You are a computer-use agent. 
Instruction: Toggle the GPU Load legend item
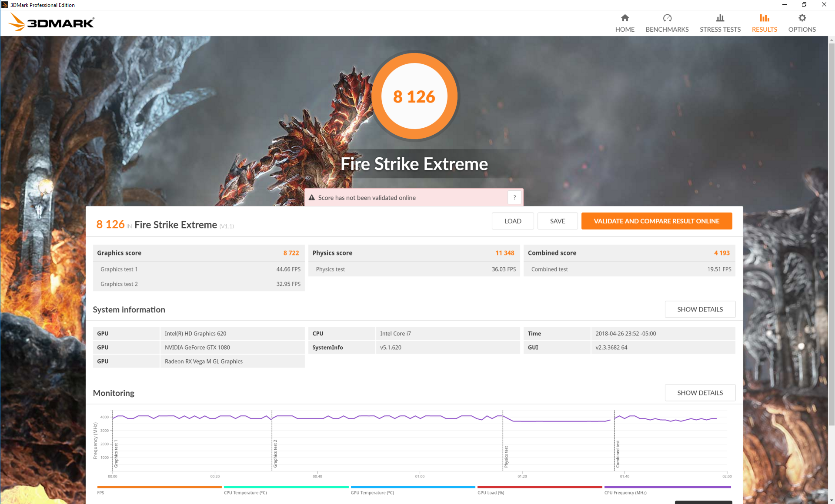[491, 492]
